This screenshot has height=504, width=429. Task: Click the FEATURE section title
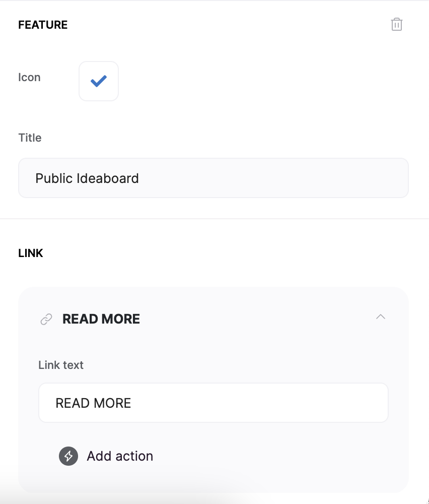pyautogui.click(x=43, y=24)
